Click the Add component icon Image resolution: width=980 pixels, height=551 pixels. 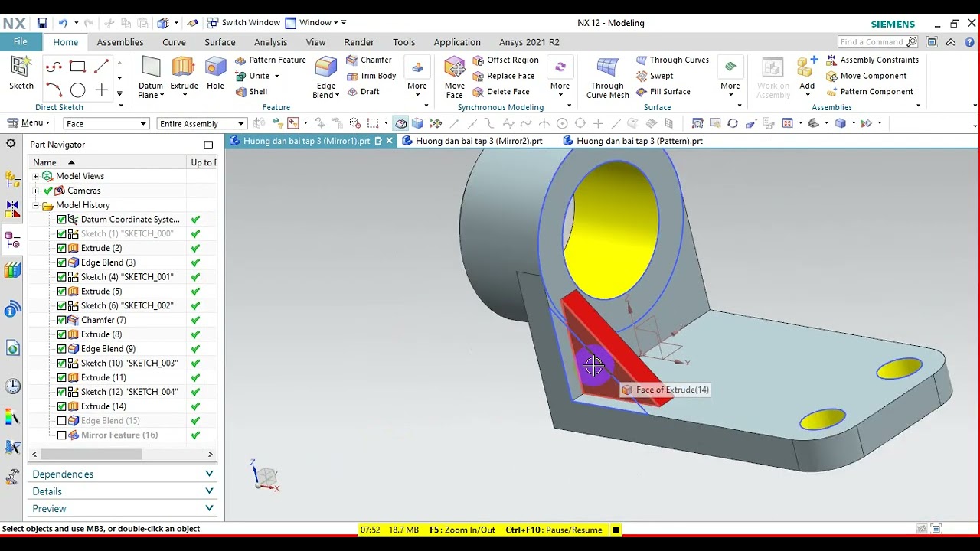(x=807, y=73)
